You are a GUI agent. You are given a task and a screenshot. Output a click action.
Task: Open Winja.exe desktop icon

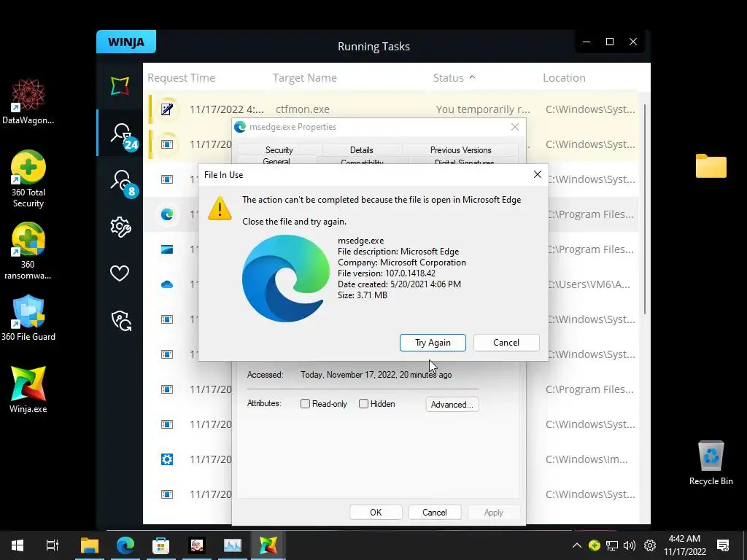(x=28, y=389)
